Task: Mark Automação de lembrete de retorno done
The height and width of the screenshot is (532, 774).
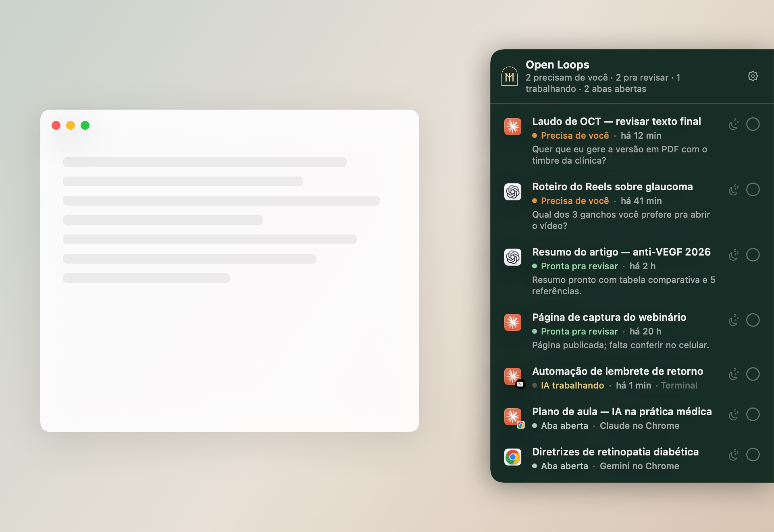Action: point(753,374)
